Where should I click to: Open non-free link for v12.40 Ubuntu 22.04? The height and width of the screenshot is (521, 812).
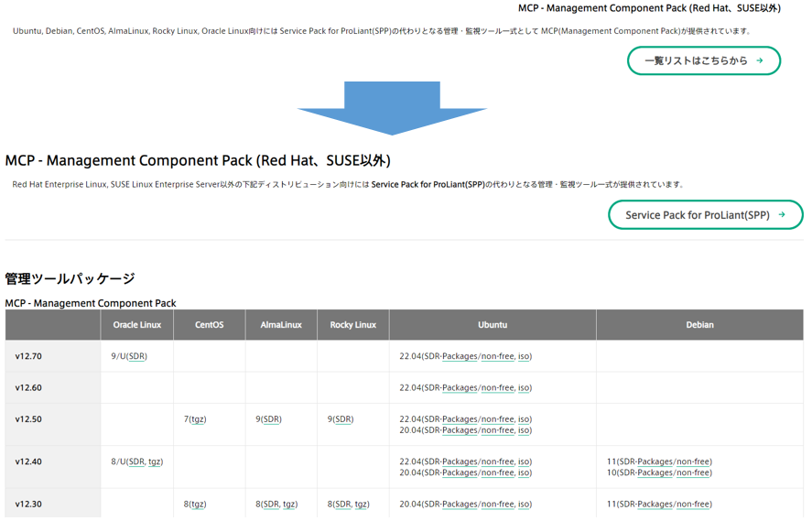point(498,461)
